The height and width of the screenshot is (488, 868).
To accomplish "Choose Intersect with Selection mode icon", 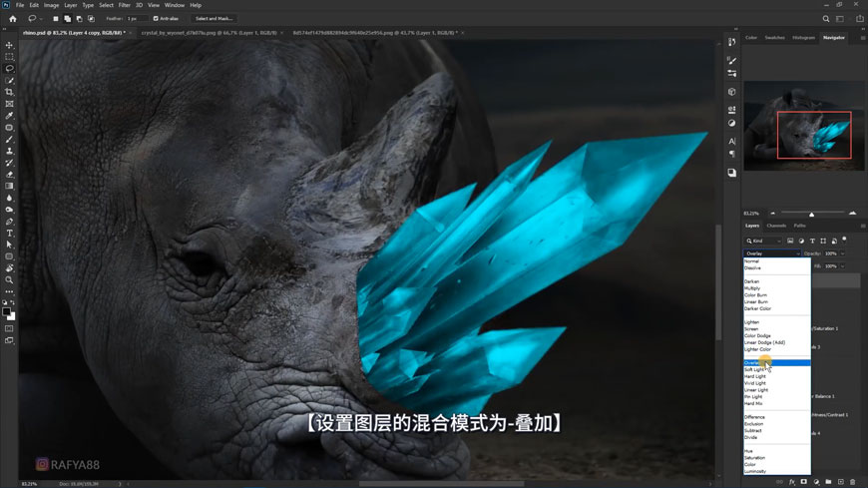I will pyautogui.click(x=92, y=18).
